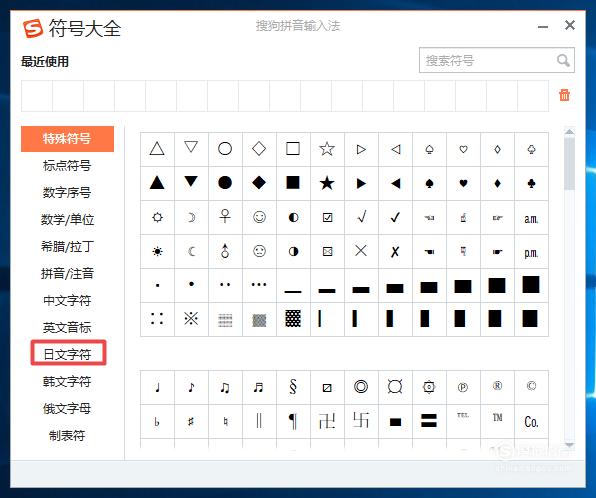The width and height of the screenshot is (596, 498).
Task: Click into the 搜索符号 search field
Action: click(x=496, y=60)
